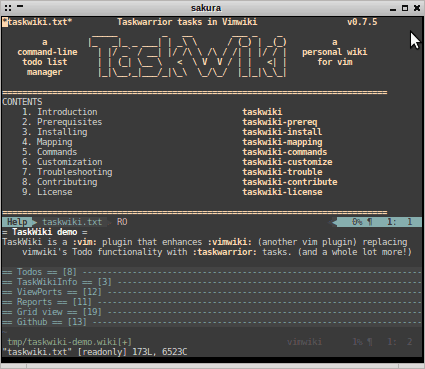Maximize the sakura terminal window

(x=405, y=8)
